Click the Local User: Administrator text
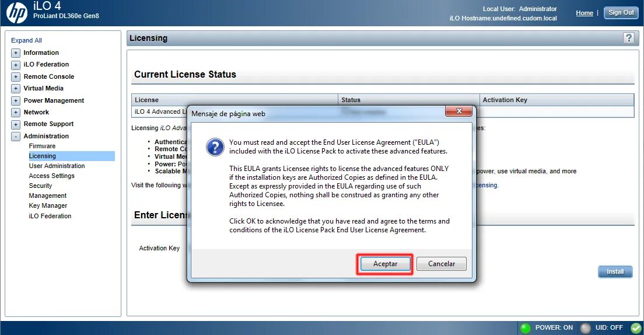The width and height of the screenshot is (644, 335). 520,9
